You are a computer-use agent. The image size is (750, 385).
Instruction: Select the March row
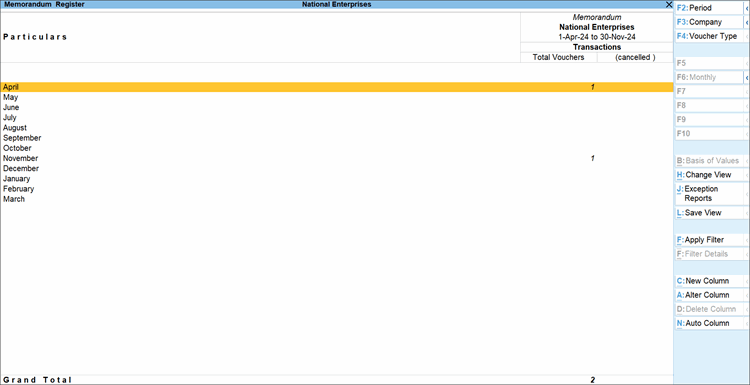coord(337,199)
